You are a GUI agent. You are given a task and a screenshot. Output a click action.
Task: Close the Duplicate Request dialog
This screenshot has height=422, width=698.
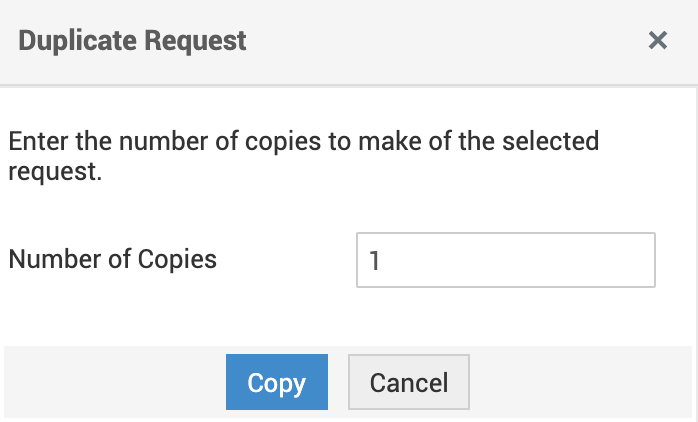(x=657, y=41)
